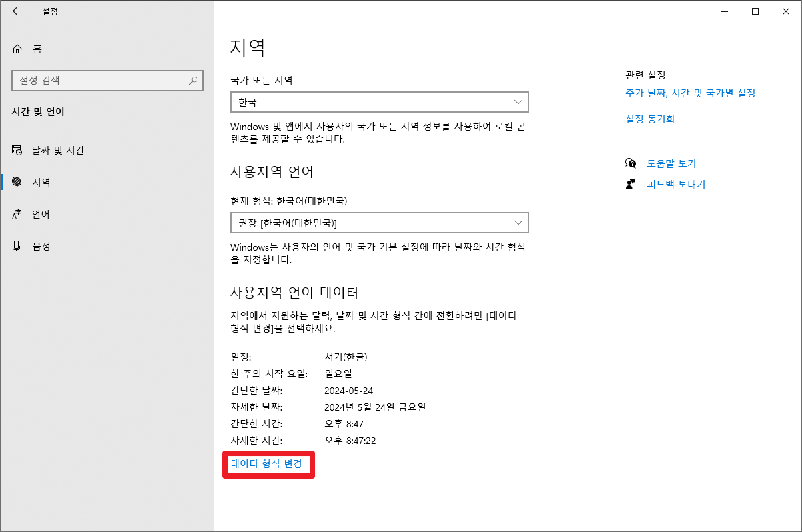Open the 언어 settings page

point(107,215)
